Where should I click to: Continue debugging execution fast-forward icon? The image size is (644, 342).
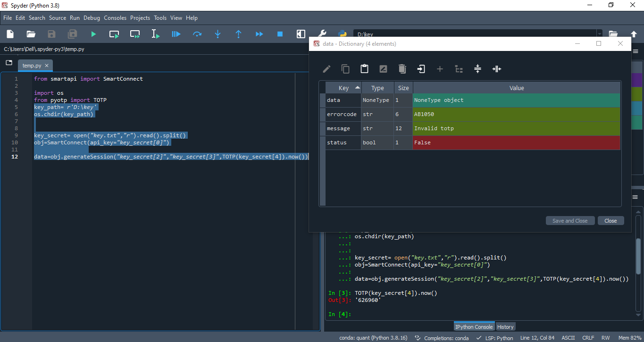[259, 34]
